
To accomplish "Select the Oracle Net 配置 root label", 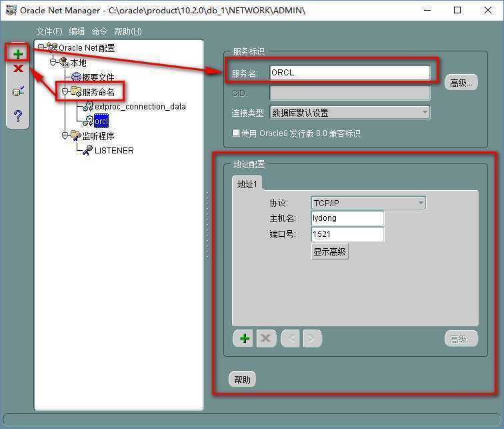I will tap(87, 47).
